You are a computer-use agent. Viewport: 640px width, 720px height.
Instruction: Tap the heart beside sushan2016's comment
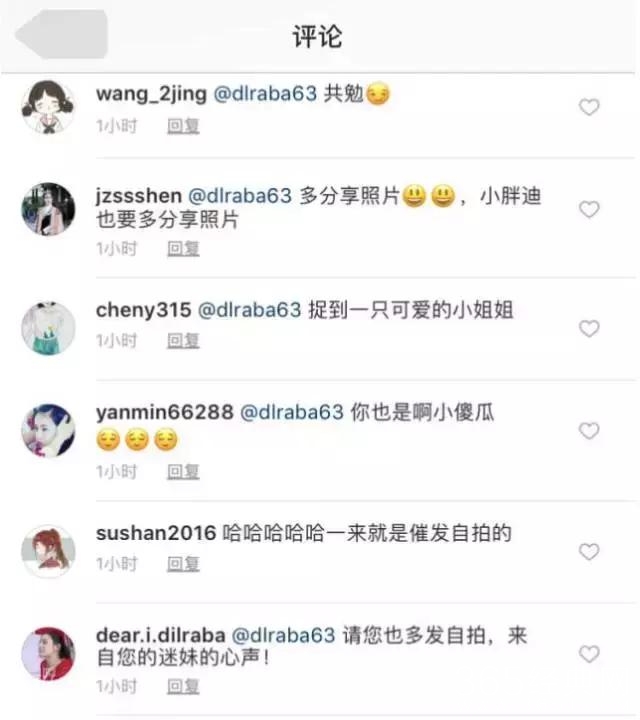point(589,551)
